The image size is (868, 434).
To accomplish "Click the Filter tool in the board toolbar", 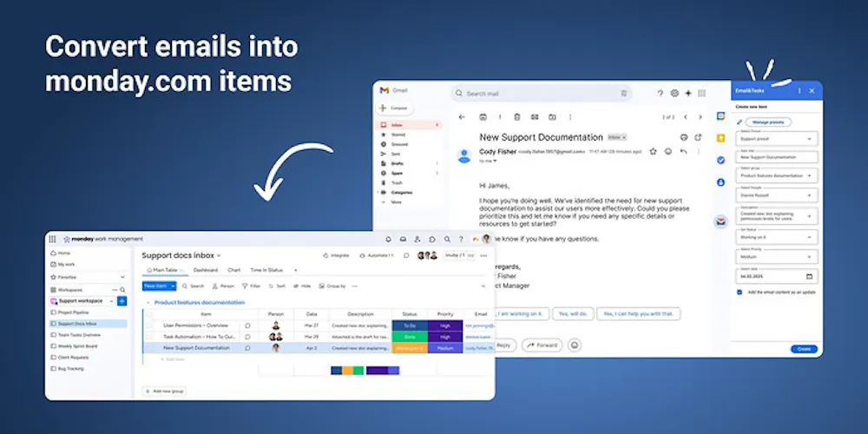I will coord(251,286).
